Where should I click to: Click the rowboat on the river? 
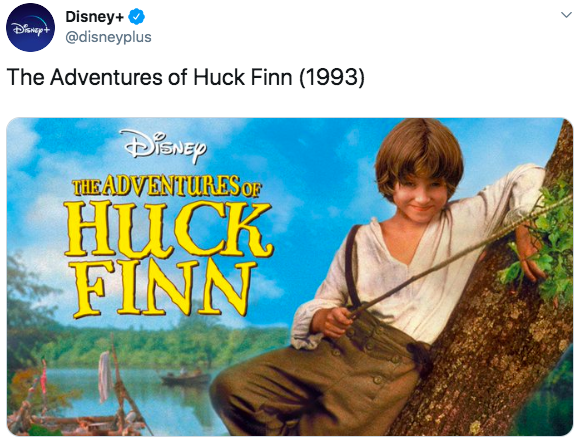(x=186, y=377)
